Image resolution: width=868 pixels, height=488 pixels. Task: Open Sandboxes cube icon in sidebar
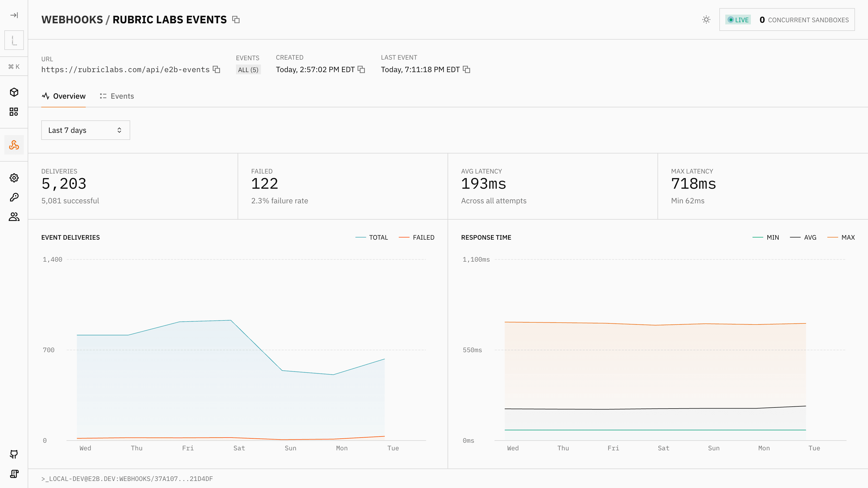pyautogui.click(x=14, y=92)
